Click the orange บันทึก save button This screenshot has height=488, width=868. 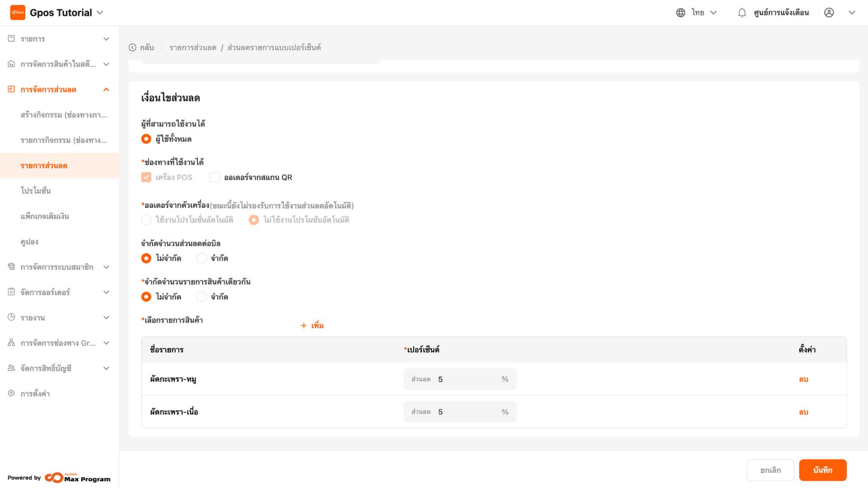822,470
